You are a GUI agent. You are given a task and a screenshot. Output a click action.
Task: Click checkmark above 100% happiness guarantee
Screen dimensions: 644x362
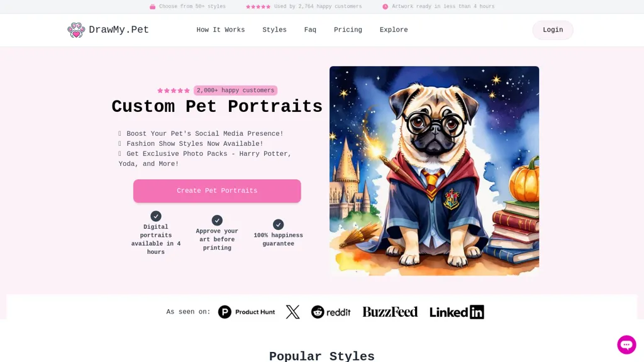[x=278, y=224]
